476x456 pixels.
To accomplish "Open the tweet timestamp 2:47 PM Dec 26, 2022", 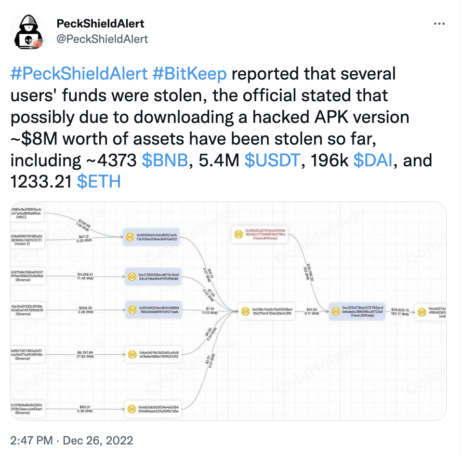I will pos(72,441).
